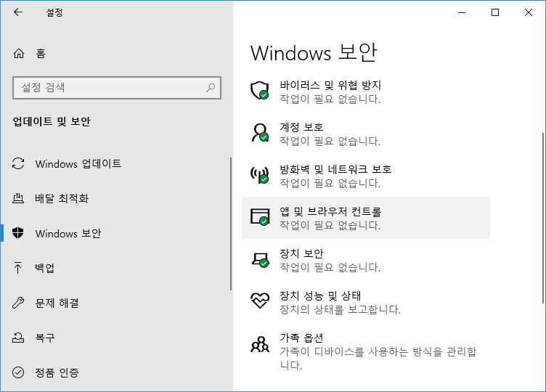Click the Windows 보안 page title
The image size is (546, 392).
(x=314, y=53)
